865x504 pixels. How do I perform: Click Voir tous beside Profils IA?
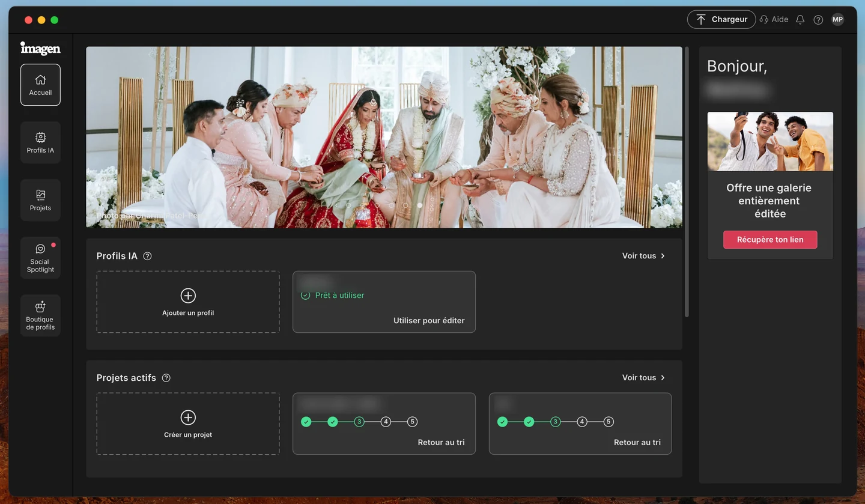[x=644, y=256]
